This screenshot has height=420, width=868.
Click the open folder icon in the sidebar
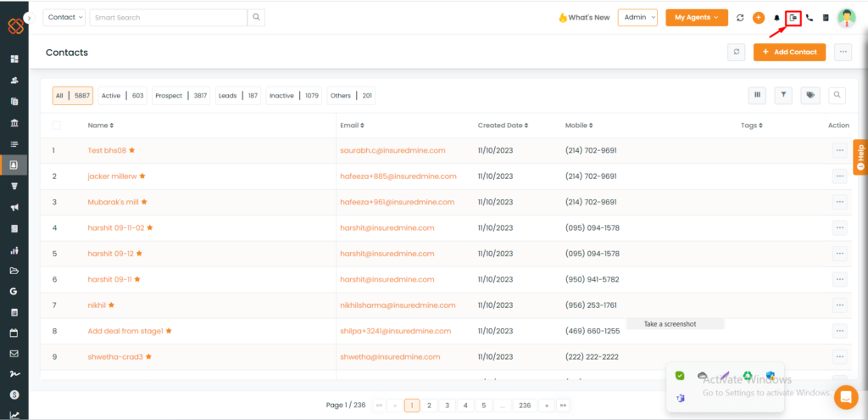(14, 271)
